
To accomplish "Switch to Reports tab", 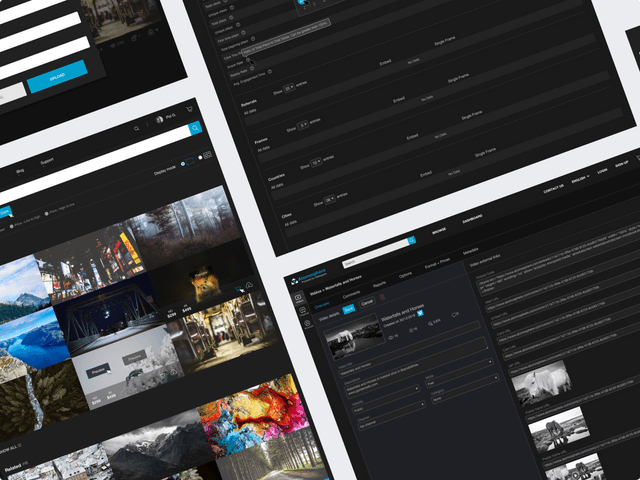I will (x=379, y=284).
